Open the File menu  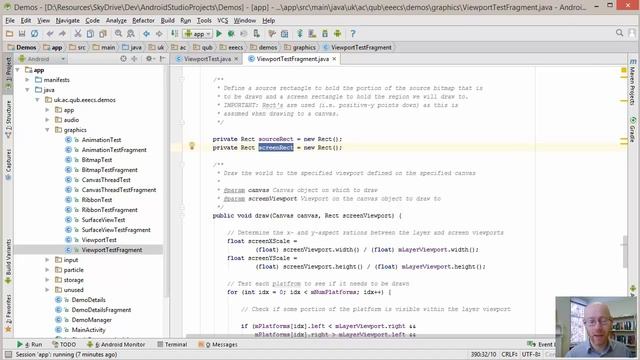coord(10,20)
